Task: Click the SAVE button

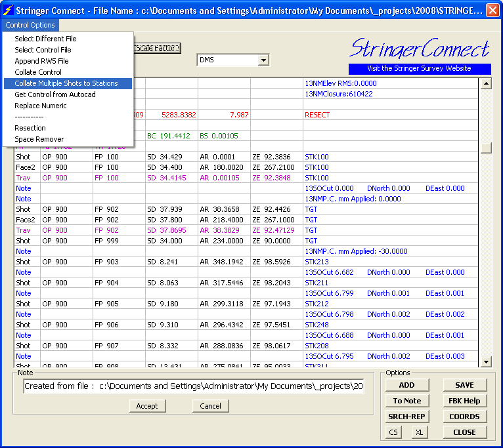Action: pos(464,385)
